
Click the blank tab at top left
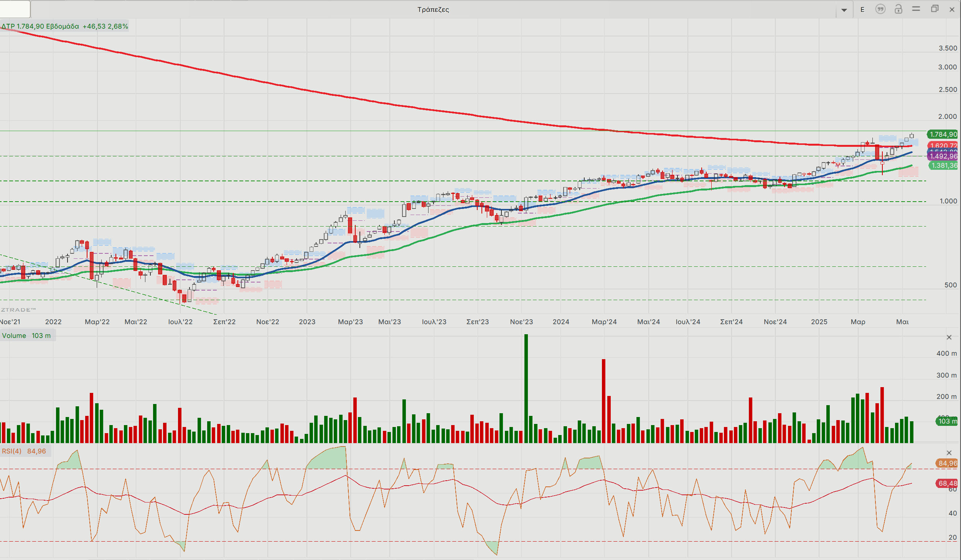click(15, 9)
